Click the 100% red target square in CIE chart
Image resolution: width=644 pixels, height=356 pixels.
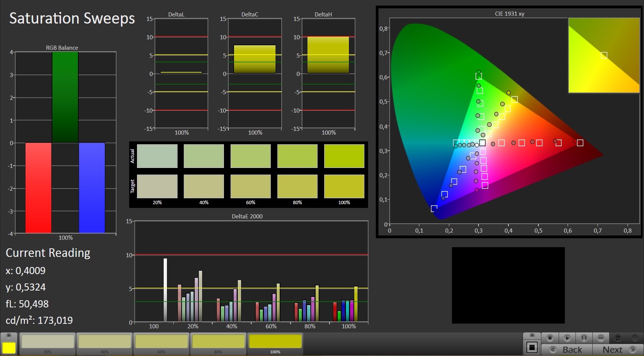click(580, 143)
